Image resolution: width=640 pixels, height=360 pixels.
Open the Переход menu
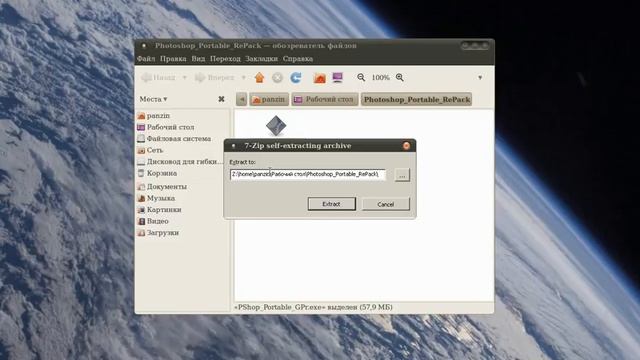tap(225, 59)
